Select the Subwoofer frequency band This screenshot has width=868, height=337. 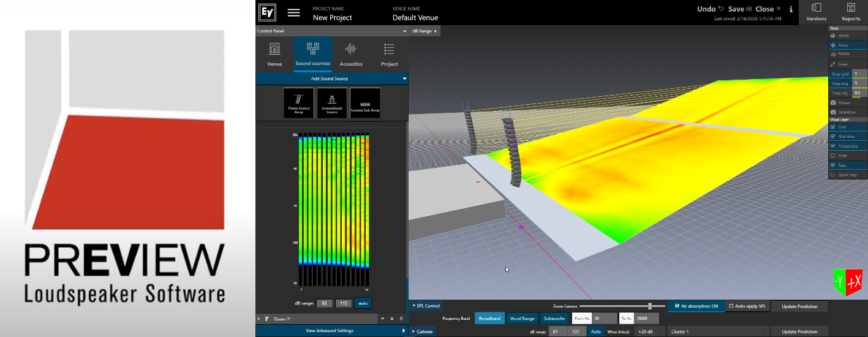point(555,318)
